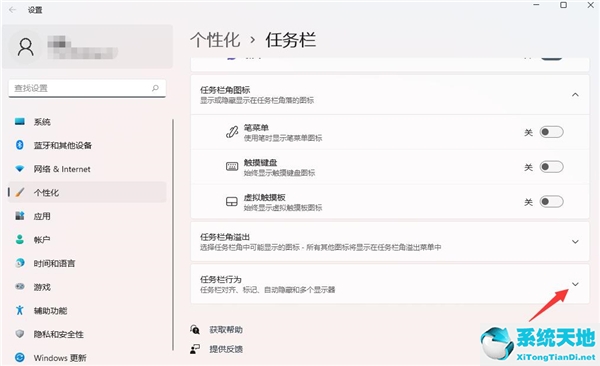600x366 pixels.
Task: Open 系统 settings category
Action: click(x=87, y=122)
